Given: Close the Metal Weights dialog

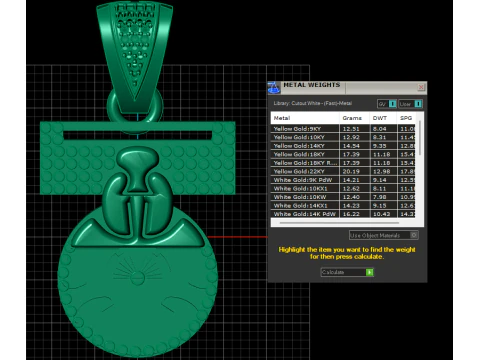Looking at the screenshot, I should coord(421,87).
